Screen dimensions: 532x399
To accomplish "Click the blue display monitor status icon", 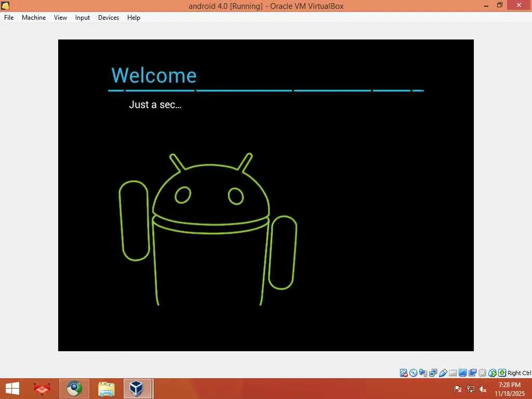I will coord(462,373).
